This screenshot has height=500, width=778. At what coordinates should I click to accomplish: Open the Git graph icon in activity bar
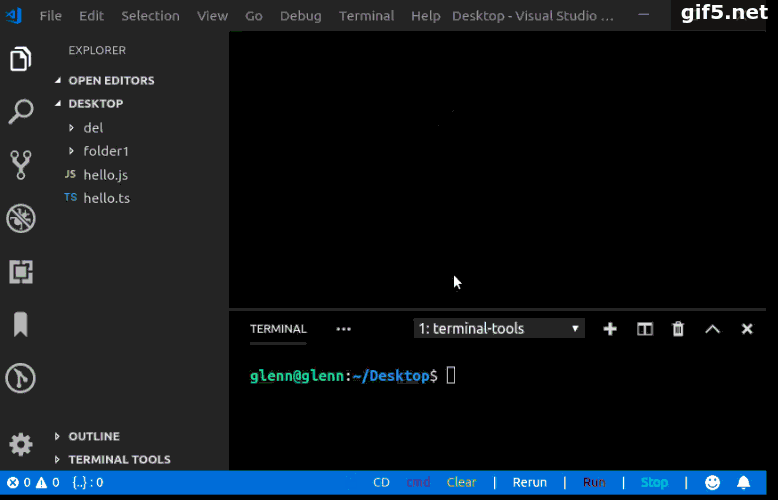point(20,378)
